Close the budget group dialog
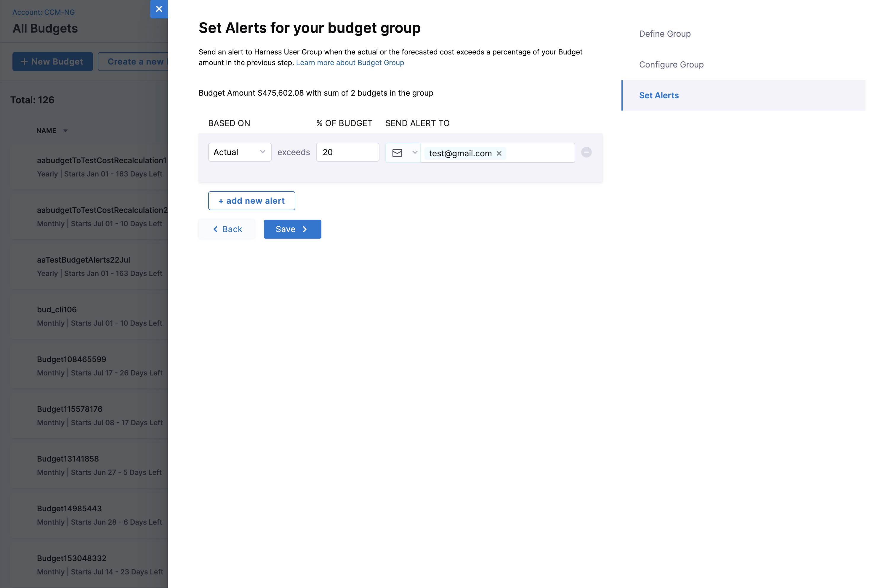Image resolution: width=875 pixels, height=588 pixels. [x=159, y=9]
